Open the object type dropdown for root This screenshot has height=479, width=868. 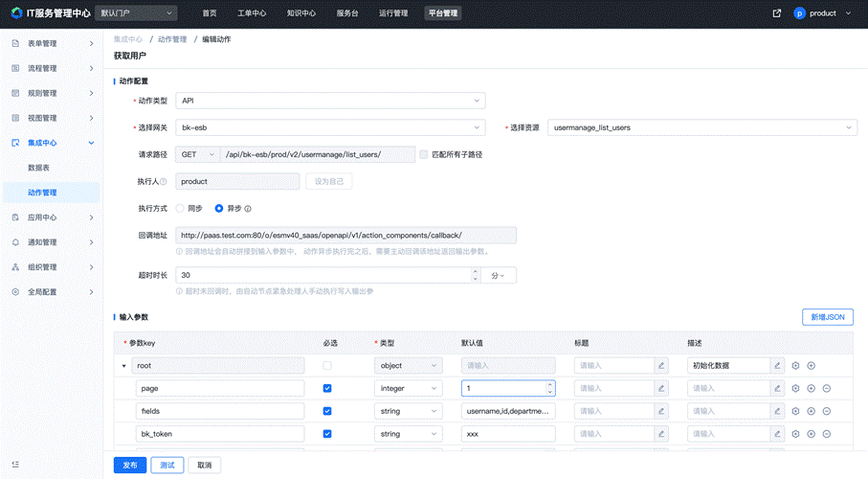pos(408,365)
